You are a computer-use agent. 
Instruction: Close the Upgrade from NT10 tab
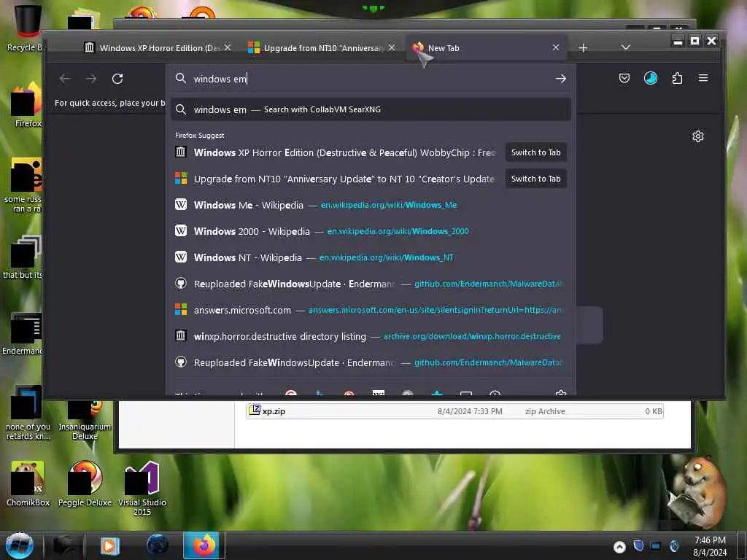click(392, 47)
